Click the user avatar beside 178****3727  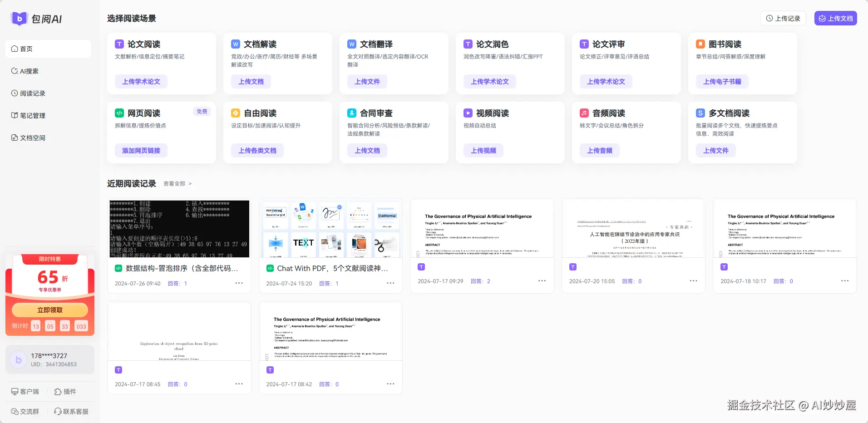click(18, 359)
